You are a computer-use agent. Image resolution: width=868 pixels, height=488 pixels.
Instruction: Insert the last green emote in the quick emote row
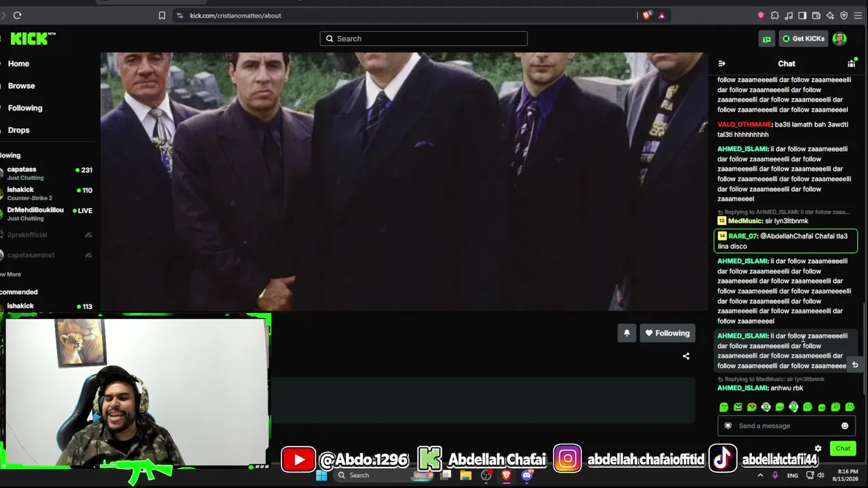(x=850, y=407)
